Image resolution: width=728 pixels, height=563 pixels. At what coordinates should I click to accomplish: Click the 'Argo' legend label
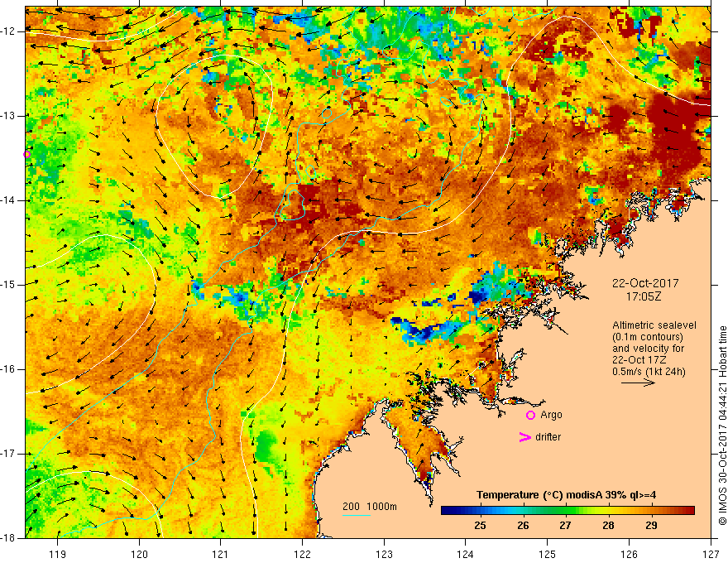tap(551, 415)
